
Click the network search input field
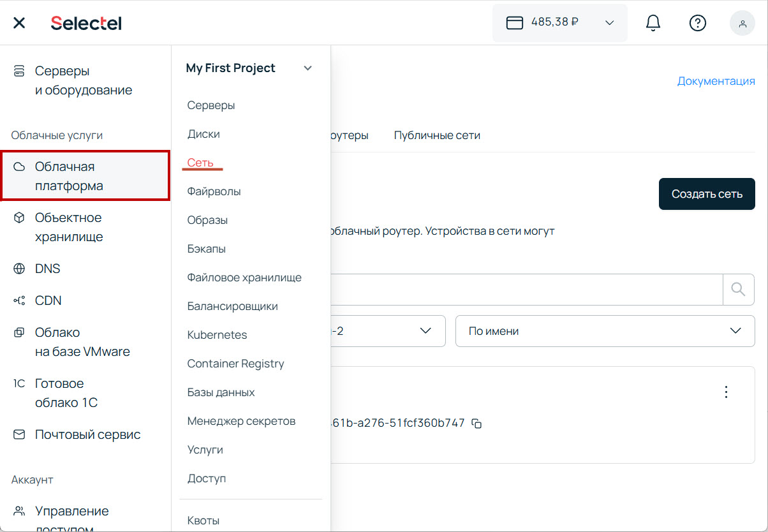pyautogui.click(x=523, y=290)
